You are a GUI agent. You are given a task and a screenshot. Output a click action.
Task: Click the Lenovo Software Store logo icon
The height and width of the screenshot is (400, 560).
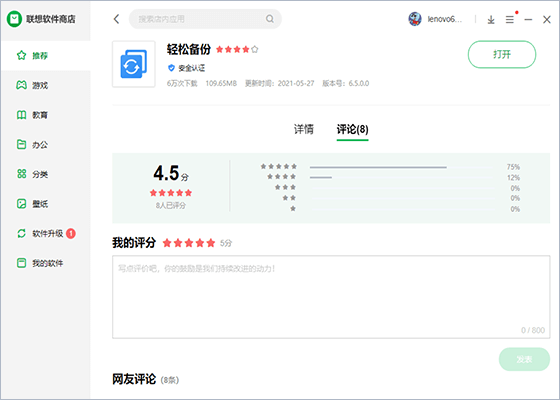[14, 19]
